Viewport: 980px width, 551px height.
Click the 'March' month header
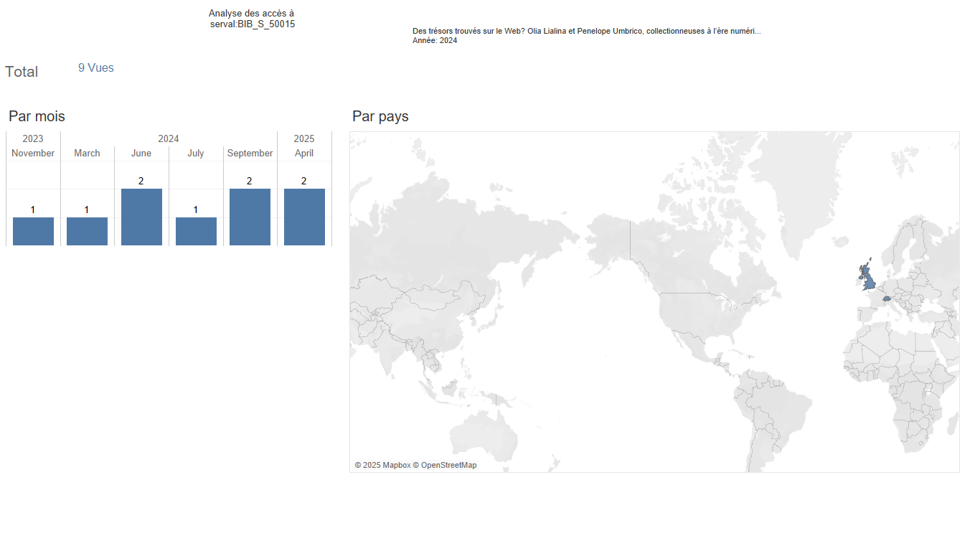tap(87, 153)
